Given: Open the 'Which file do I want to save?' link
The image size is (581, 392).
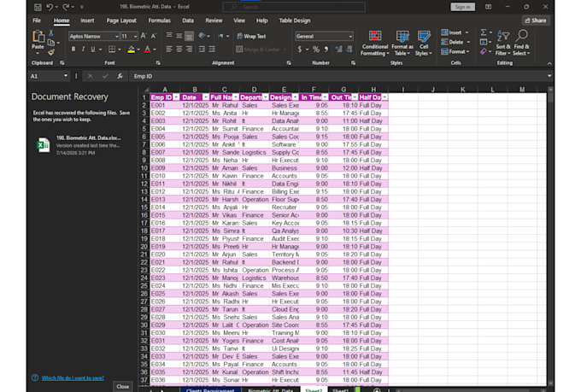Looking at the screenshot, I should click(73, 378).
